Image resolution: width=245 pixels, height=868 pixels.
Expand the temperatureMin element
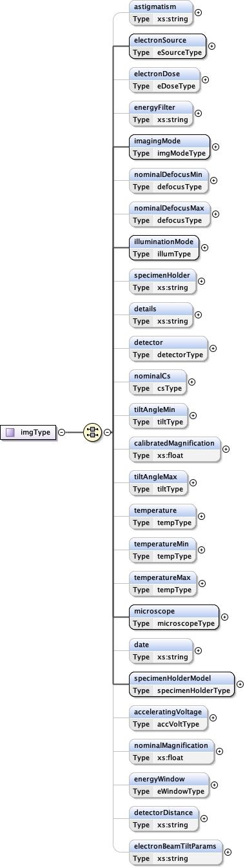pos(201,550)
